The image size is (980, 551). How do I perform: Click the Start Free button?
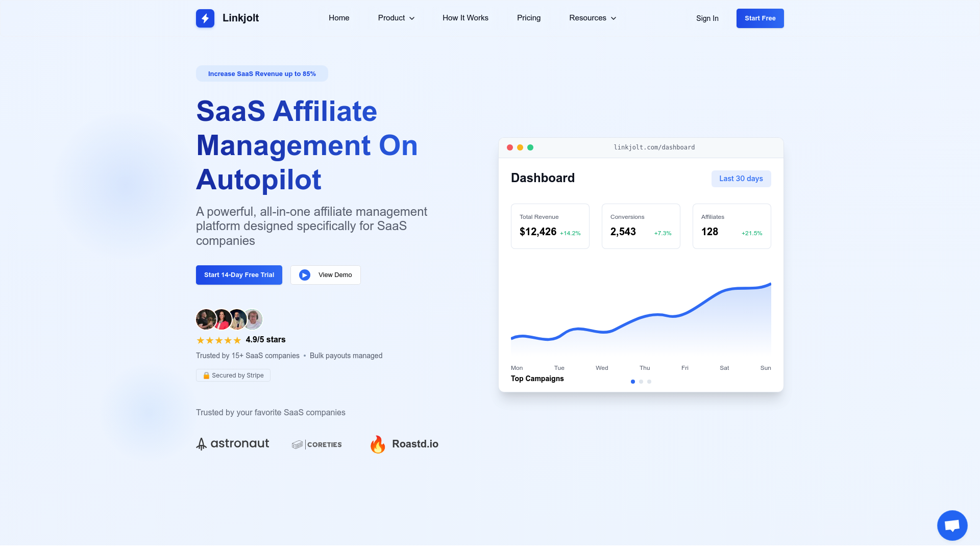(x=760, y=18)
